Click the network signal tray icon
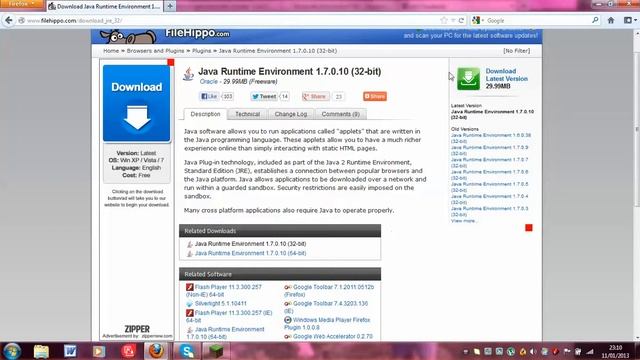640x360 pixels. tap(590, 351)
